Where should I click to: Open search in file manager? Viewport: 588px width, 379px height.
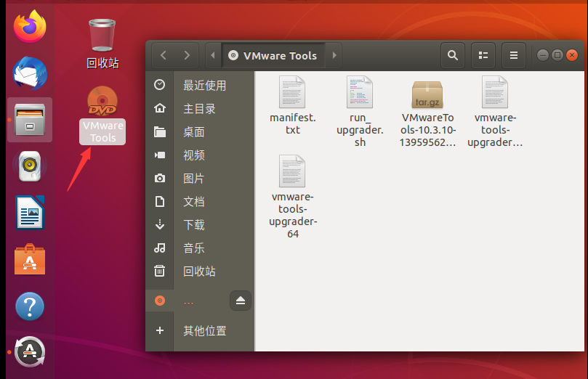pyautogui.click(x=453, y=55)
